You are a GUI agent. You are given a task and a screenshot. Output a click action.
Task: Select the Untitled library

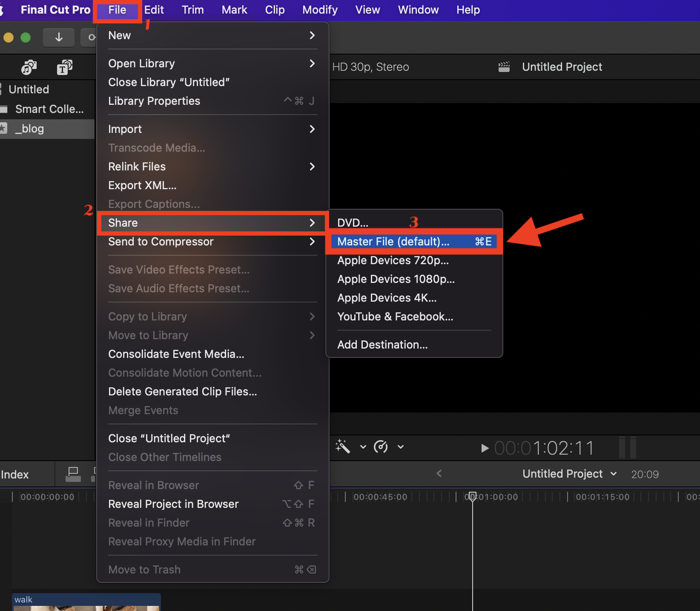(x=29, y=89)
